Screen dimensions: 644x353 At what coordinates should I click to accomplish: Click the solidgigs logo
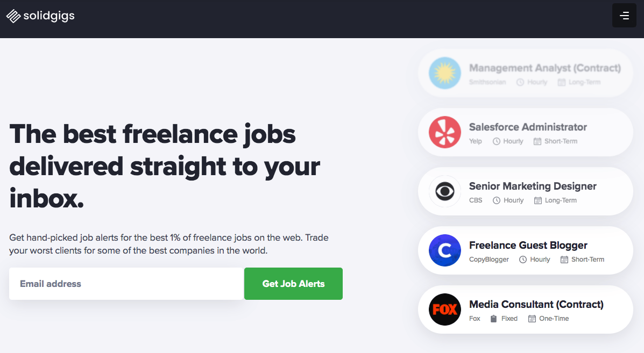coord(41,16)
